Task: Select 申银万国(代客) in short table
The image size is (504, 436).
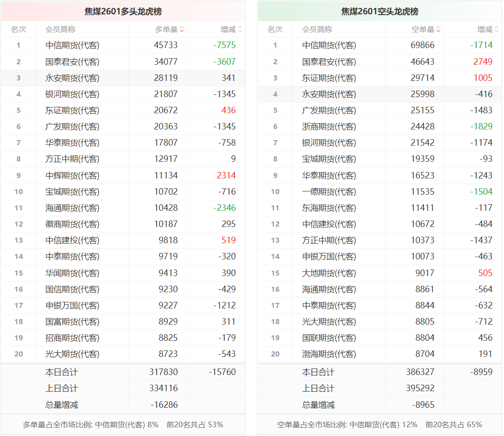Action: [329, 257]
